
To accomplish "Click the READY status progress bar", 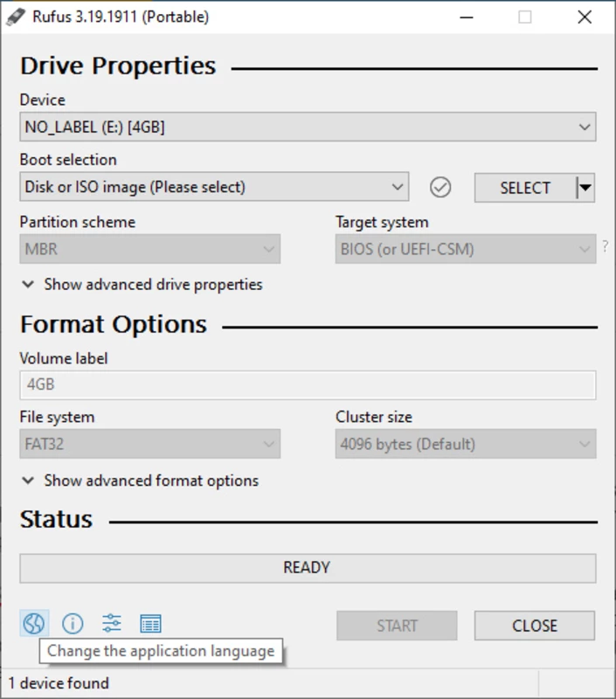I will click(308, 568).
